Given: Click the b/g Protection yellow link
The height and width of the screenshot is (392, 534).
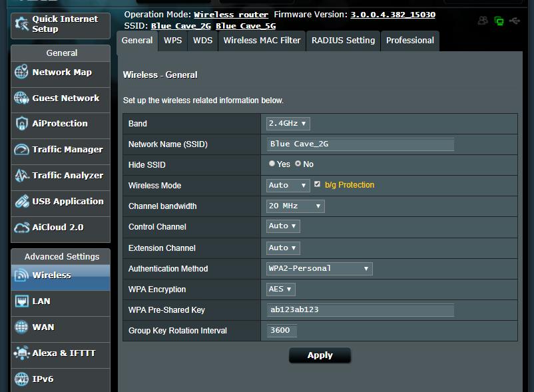Looking at the screenshot, I should pos(350,185).
